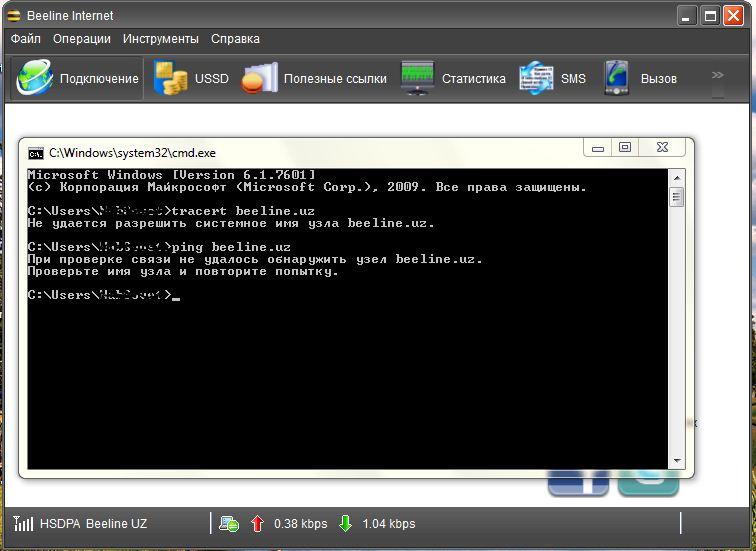The image size is (756, 551).
Task: Click the partially hidden Twitter icon
Action: click(x=648, y=482)
